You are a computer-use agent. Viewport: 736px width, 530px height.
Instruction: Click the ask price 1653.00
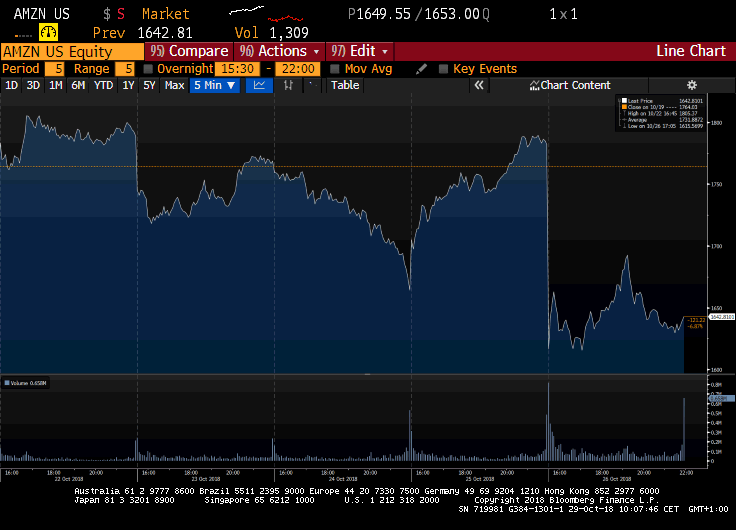click(x=452, y=14)
